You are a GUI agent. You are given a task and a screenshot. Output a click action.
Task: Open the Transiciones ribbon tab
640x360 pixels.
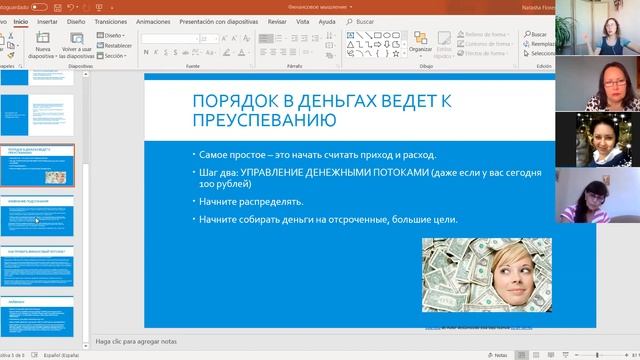(x=111, y=22)
